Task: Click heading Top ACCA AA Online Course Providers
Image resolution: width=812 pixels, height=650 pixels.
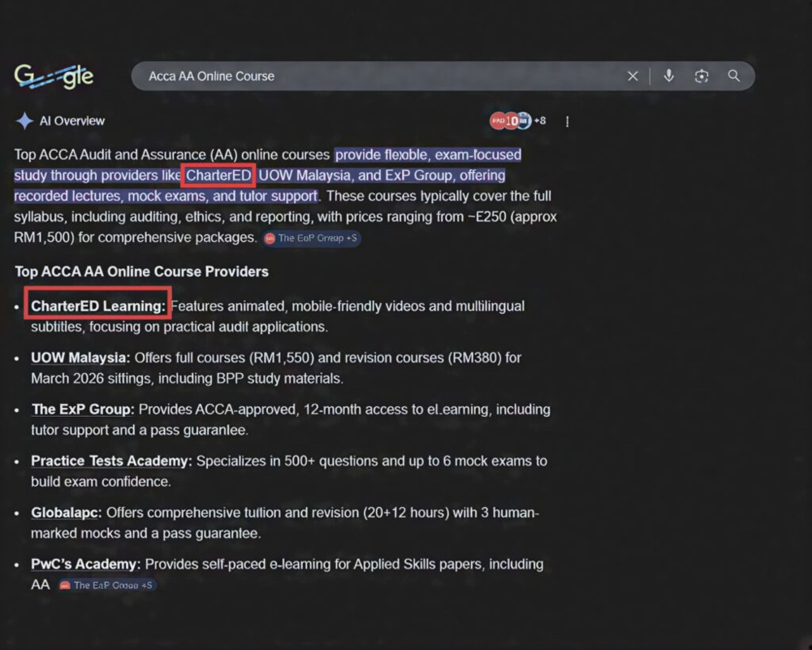Action: pyautogui.click(x=141, y=271)
